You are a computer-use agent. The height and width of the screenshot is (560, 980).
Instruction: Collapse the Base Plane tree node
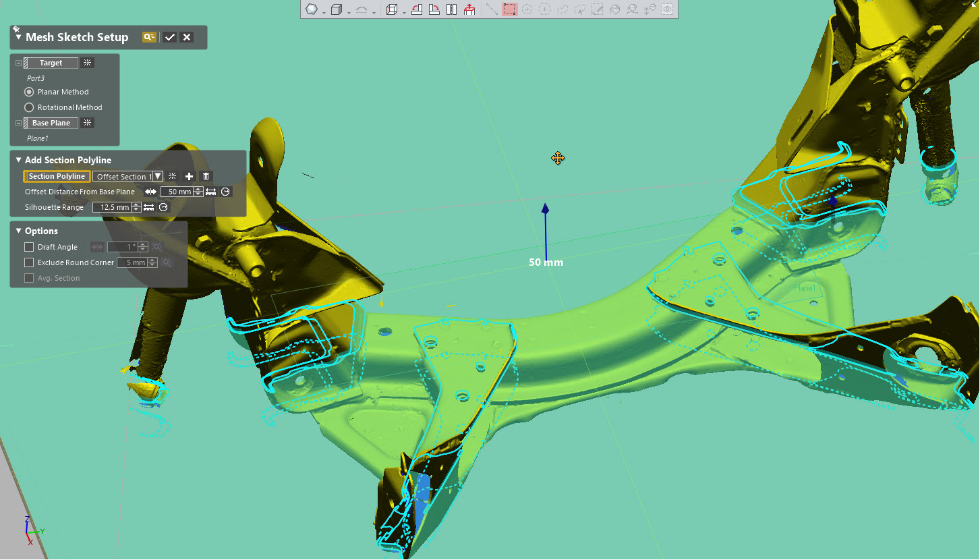18,123
